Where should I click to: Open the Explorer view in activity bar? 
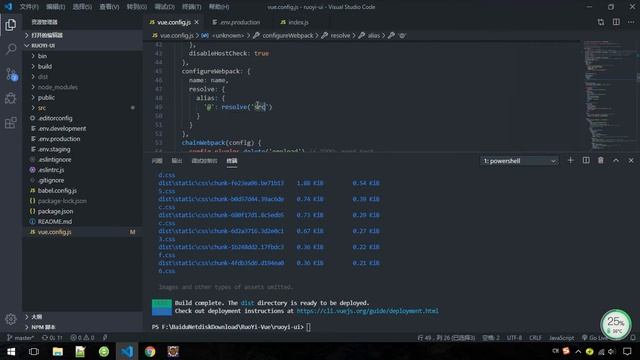(x=11, y=25)
